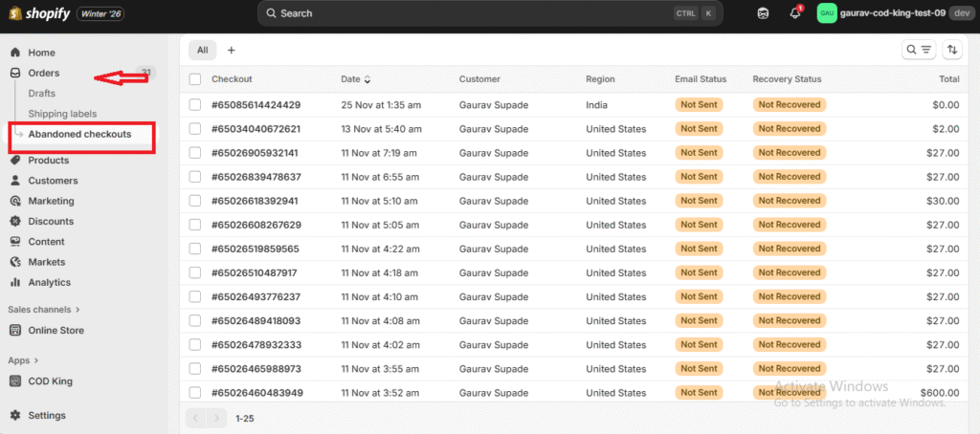
Task: Check the box for checkout #65085614424429
Action: pyautogui.click(x=195, y=105)
